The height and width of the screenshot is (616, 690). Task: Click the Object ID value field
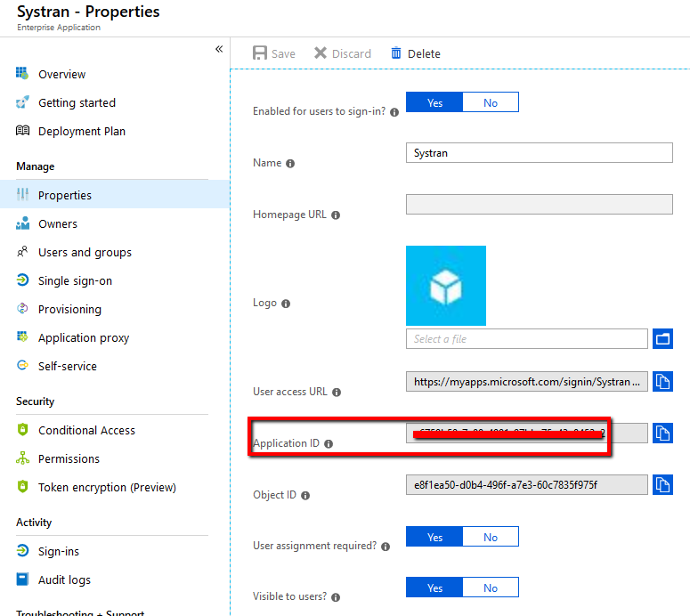coord(527,484)
